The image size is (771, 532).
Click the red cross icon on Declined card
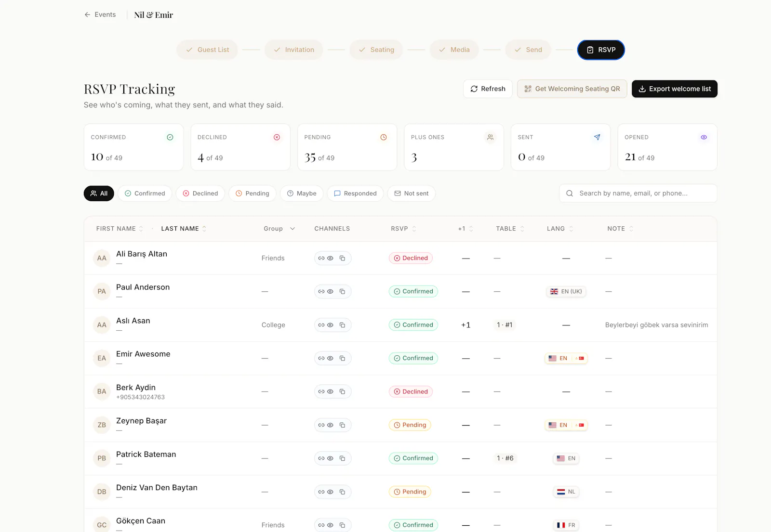[x=277, y=137]
